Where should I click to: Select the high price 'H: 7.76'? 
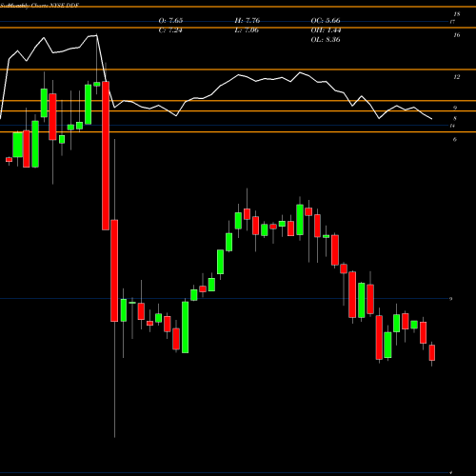[248, 21]
